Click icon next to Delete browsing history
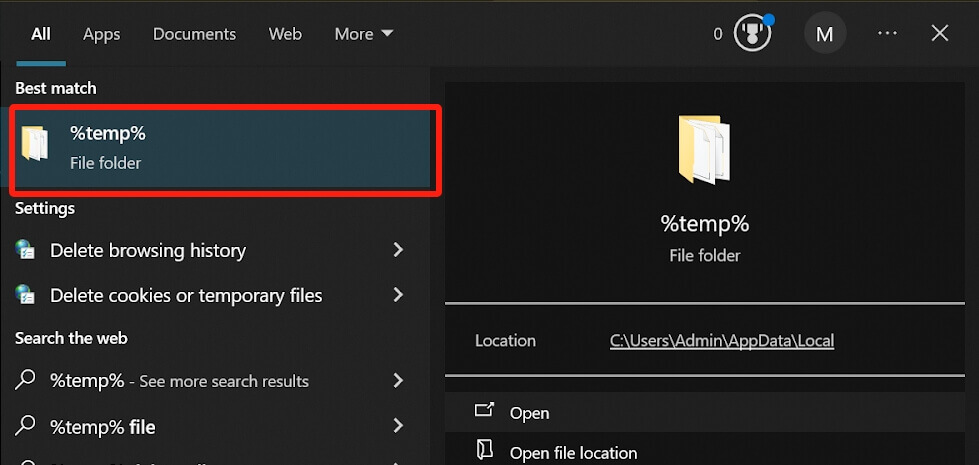 click(25, 250)
